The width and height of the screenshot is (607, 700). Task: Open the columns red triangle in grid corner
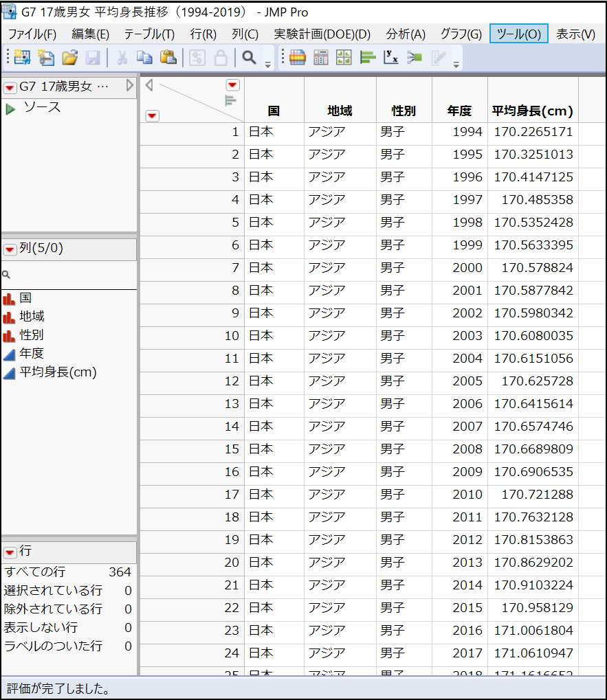[x=233, y=84]
